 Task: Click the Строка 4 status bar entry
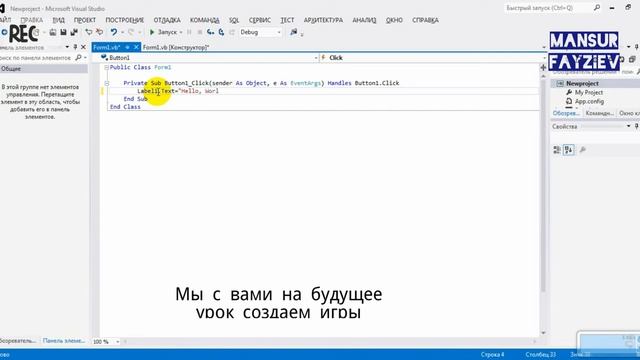click(492, 355)
